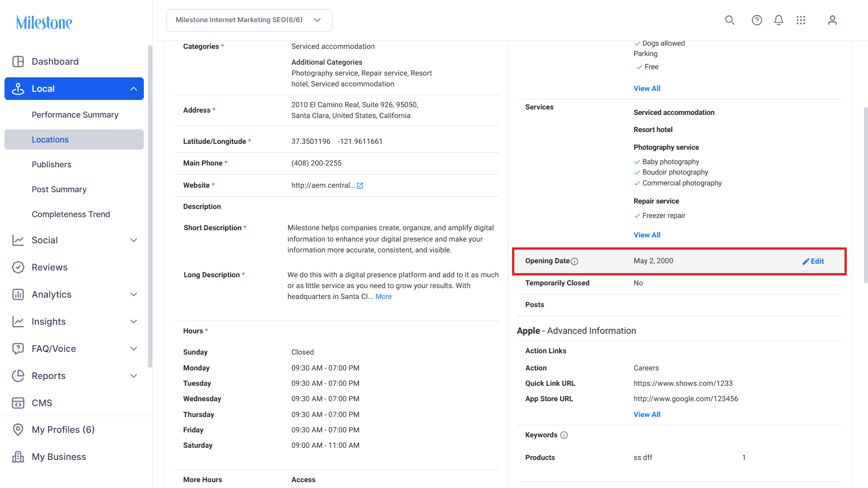Open the apps grid launcher
This screenshot has width=868, height=488.
[801, 20]
